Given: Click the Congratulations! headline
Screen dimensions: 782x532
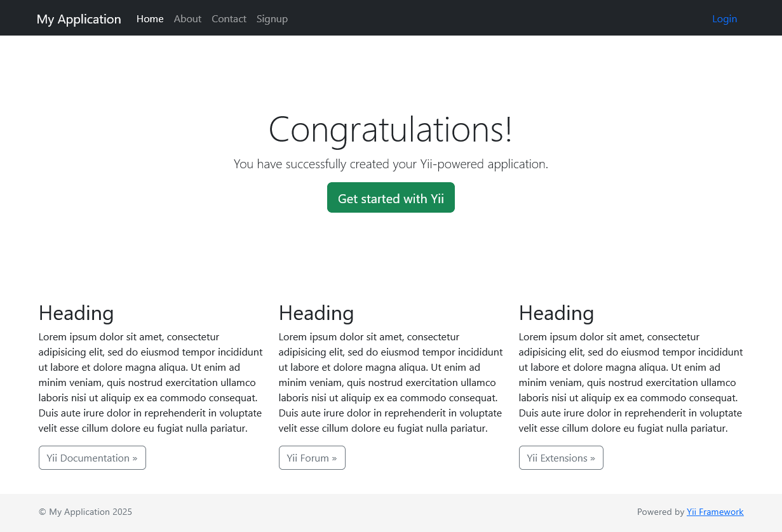Looking at the screenshot, I should pyautogui.click(x=391, y=129).
